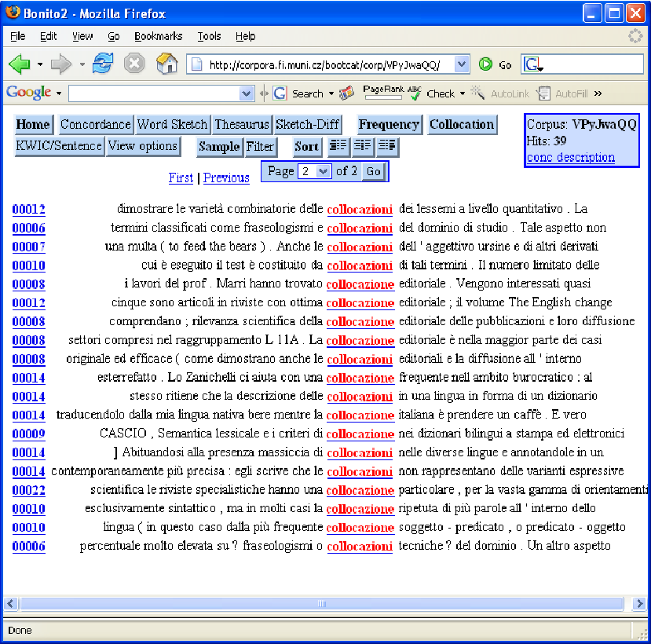Select the left-context sort icon
Screen dimensions: 651x644
click(x=339, y=146)
